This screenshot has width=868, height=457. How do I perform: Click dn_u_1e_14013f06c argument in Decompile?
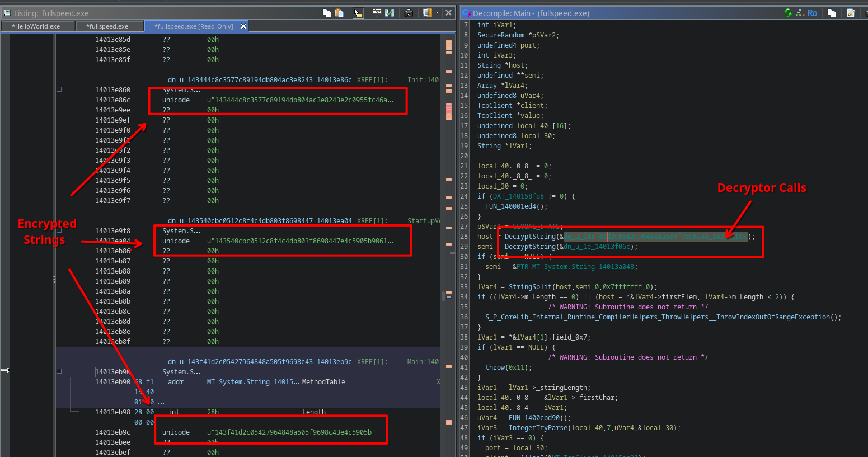pyautogui.click(x=597, y=247)
